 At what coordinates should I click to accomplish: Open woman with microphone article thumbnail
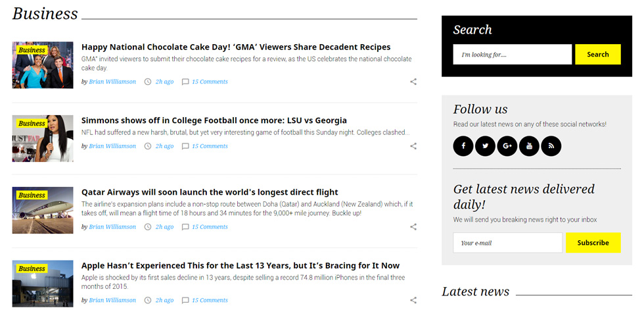tap(43, 139)
